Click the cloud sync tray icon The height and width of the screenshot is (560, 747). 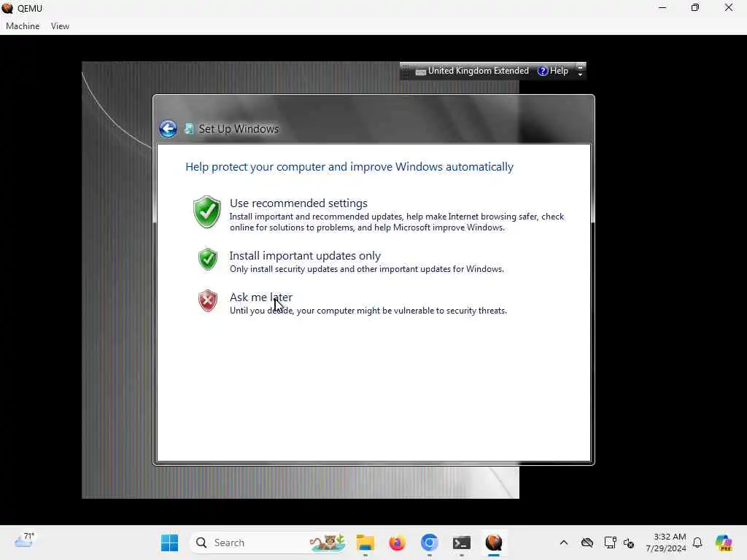click(x=587, y=542)
